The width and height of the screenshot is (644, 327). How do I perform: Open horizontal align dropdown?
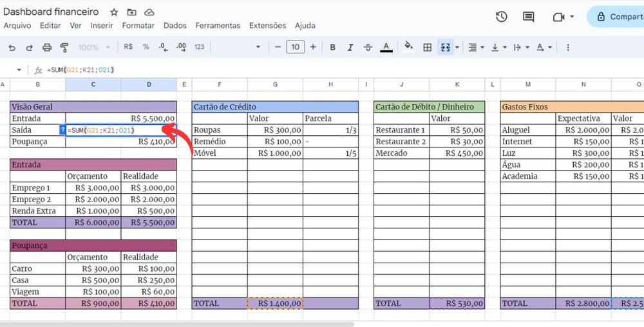click(476, 48)
